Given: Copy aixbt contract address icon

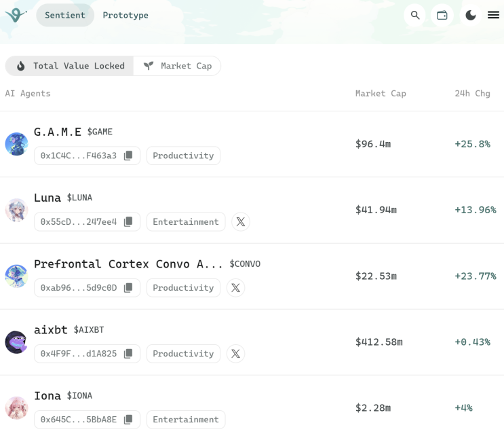Looking at the screenshot, I should 128,354.
